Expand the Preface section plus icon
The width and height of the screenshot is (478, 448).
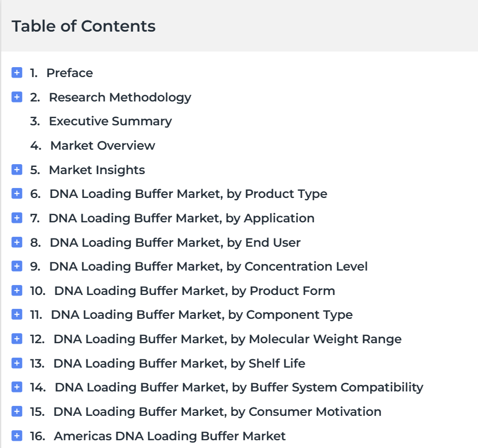17,73
